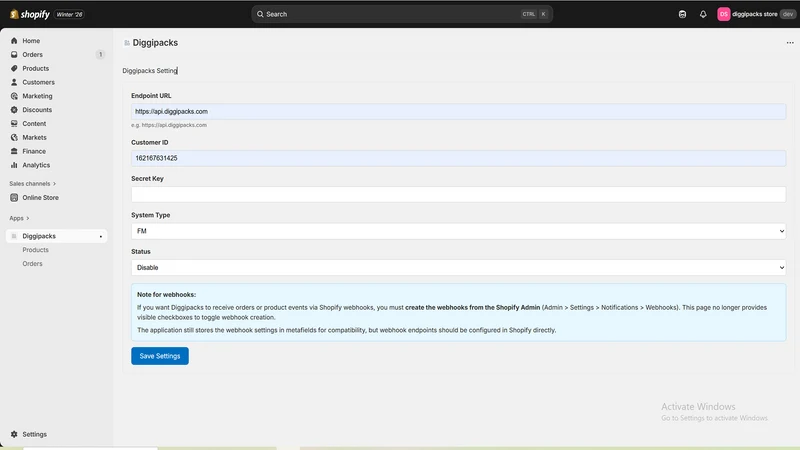
Task: Click the Secret Key field
Action: pyautogui.click(x=458, y=194)
